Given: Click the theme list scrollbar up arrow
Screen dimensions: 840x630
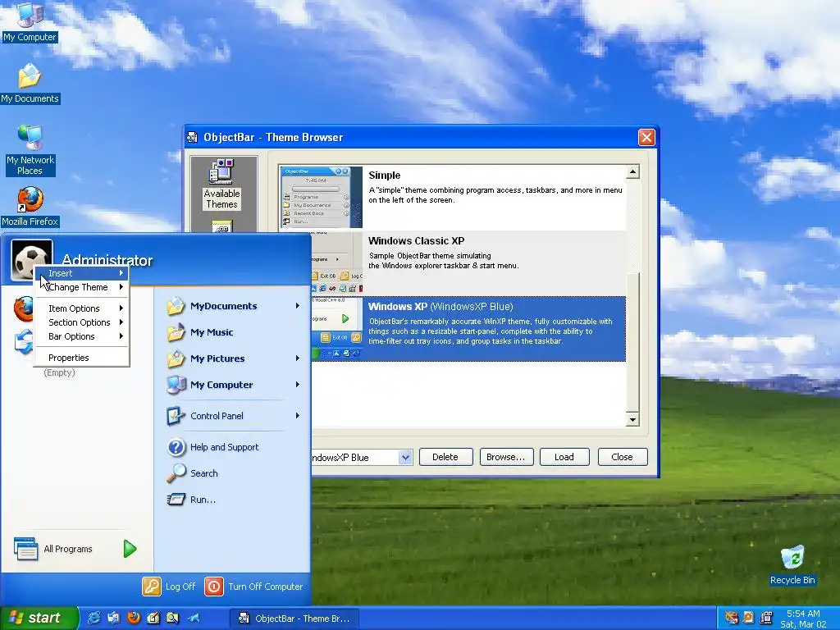Looking at the screenshot, I should [632, 172].
